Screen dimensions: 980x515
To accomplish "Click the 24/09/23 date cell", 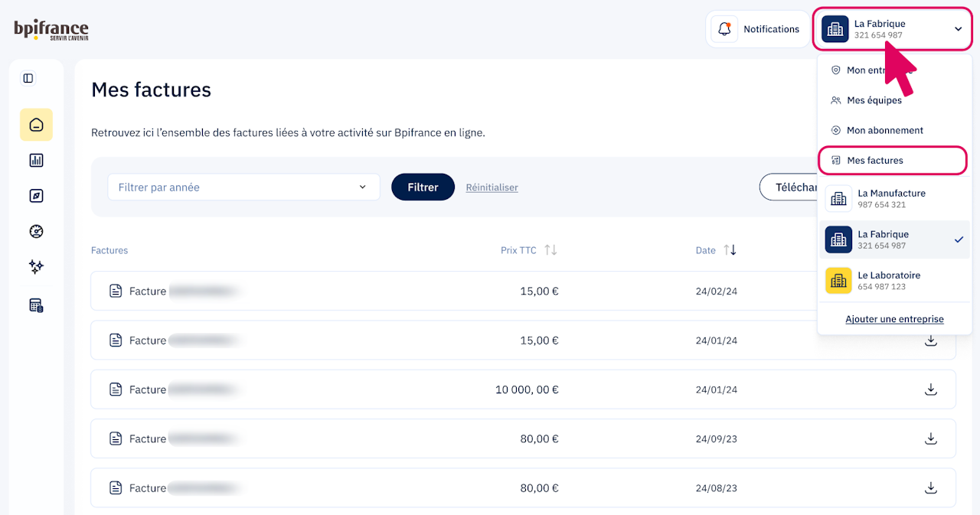I will (717, 438).
